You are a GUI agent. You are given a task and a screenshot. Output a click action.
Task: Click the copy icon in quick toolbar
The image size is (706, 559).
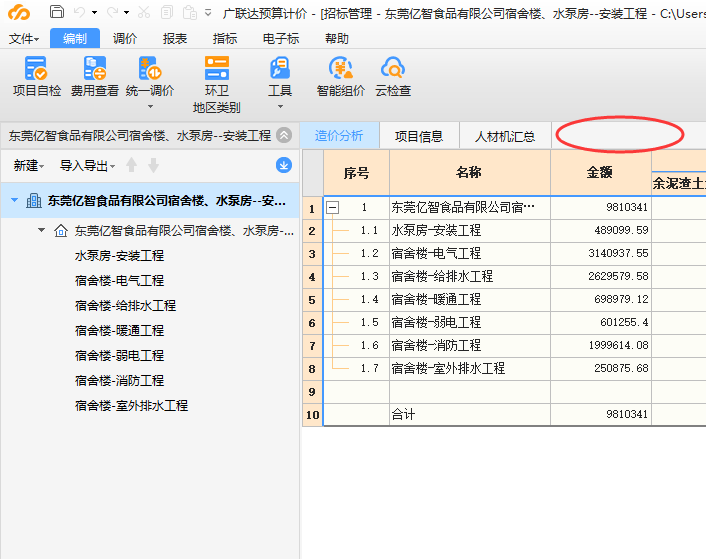167,13
